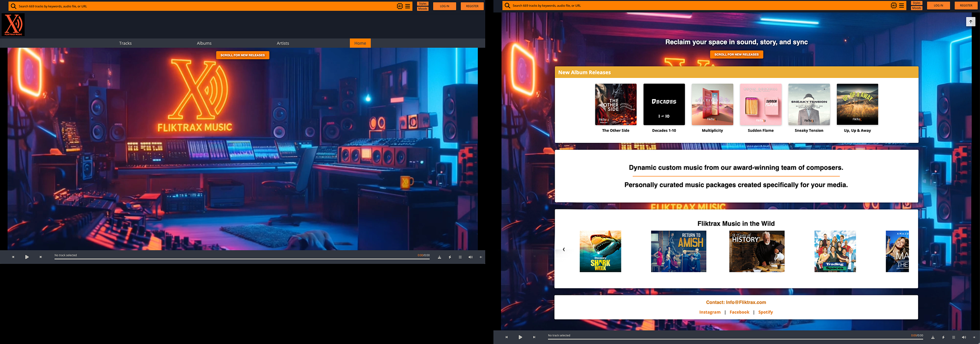Click 'Fliktrax Music in the Wild' heading
Screen dimensions: 980x344
click(736, 224)
